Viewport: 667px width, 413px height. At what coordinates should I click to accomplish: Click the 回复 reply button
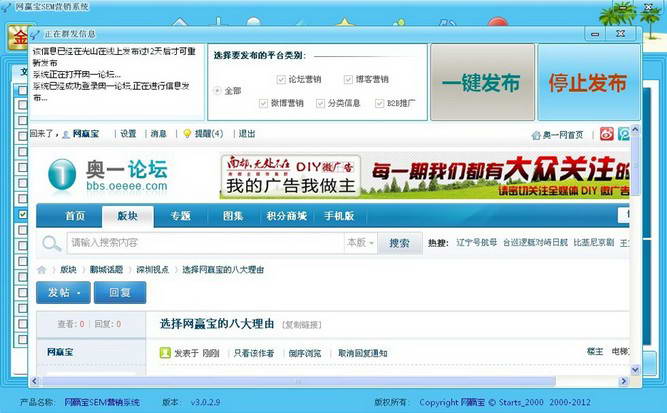[120, 293]
